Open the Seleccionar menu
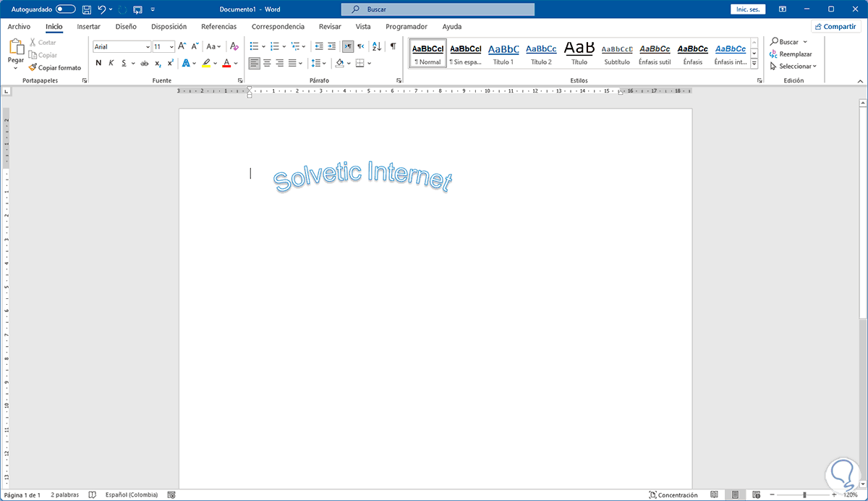Screen dimensions: 868x501 793,66
